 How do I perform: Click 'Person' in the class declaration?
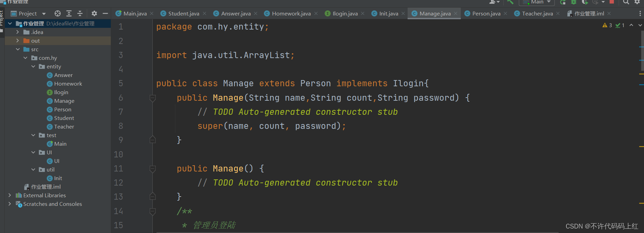315,84
